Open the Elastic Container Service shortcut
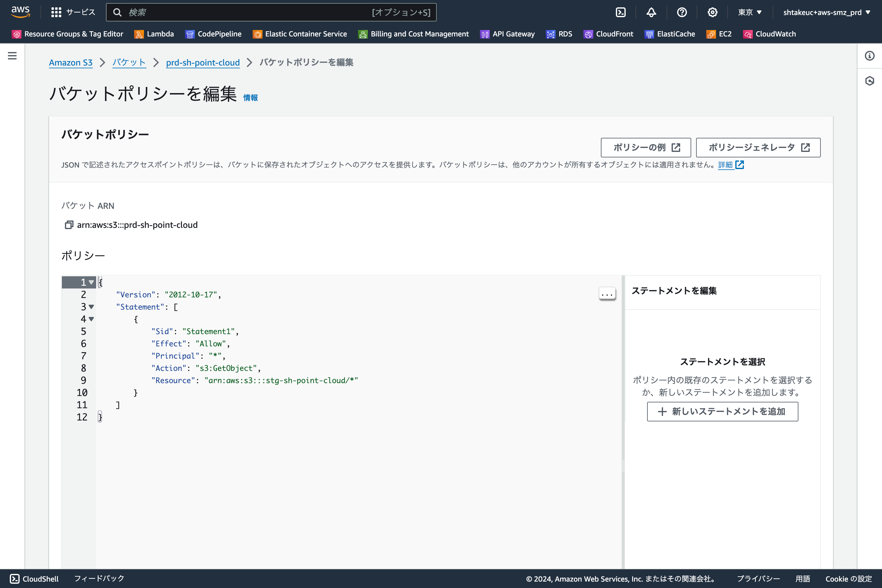 tap(300, 34)
